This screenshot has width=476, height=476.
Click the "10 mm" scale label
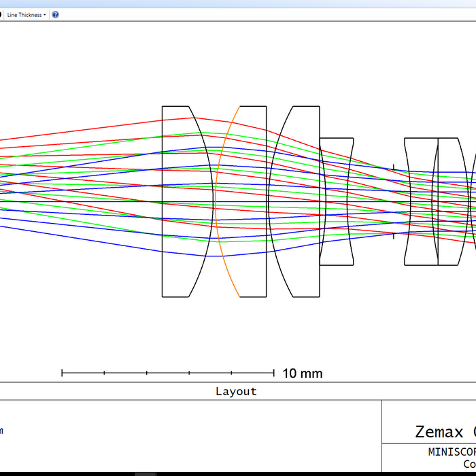[x=302, y=373]
